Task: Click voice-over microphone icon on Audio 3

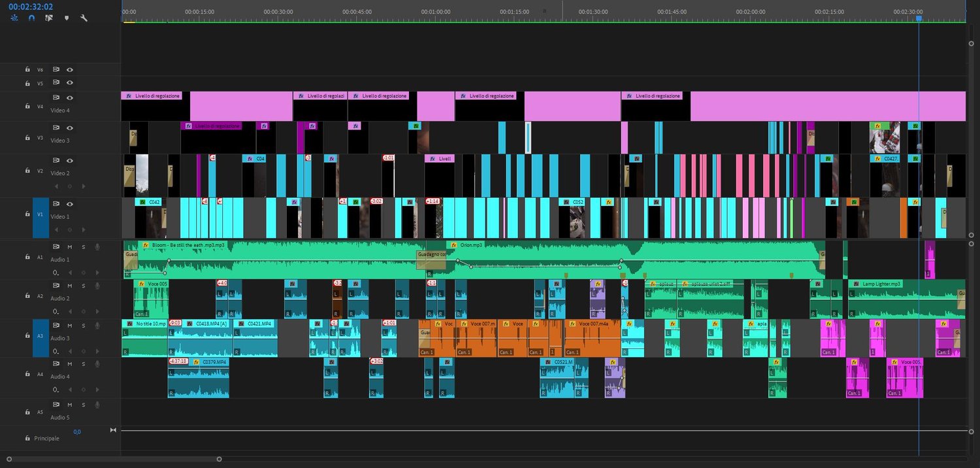Action: pyautogui.click(x=97, y=326)
